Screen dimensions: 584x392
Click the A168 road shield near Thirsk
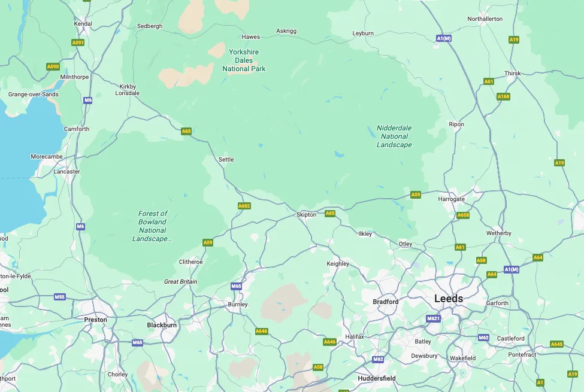tap(504, 96)
